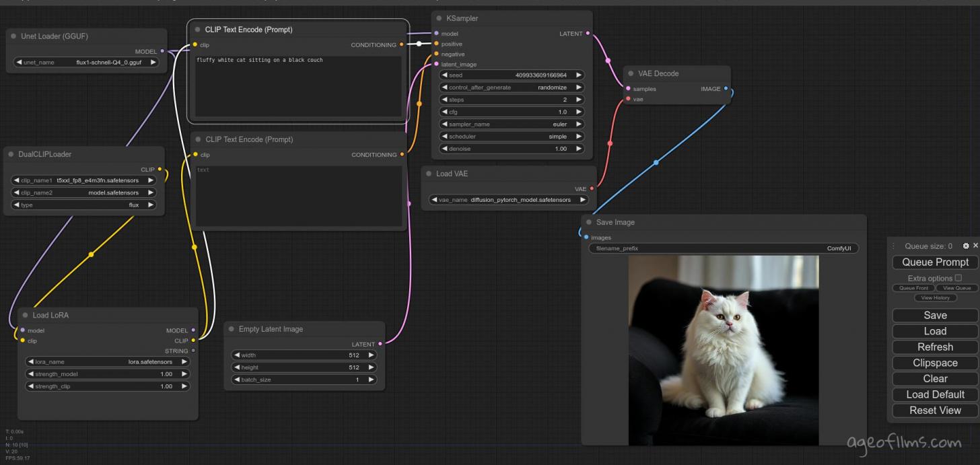Open the control_after_generate dropdown
The height and width of the screenshot is (465, 980).
pyautogui.click(x=512, y=87)
